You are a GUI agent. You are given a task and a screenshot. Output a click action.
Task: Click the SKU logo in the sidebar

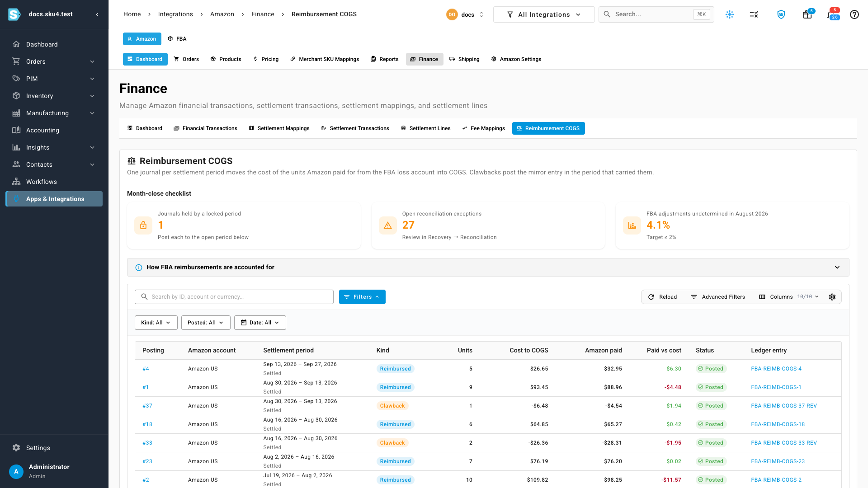click(x=14, y=14)
